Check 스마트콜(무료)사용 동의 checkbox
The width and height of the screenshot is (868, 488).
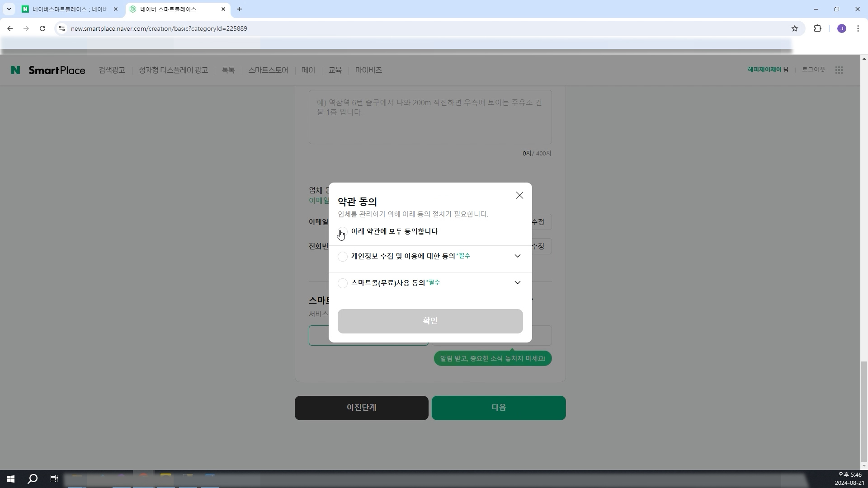343,283
